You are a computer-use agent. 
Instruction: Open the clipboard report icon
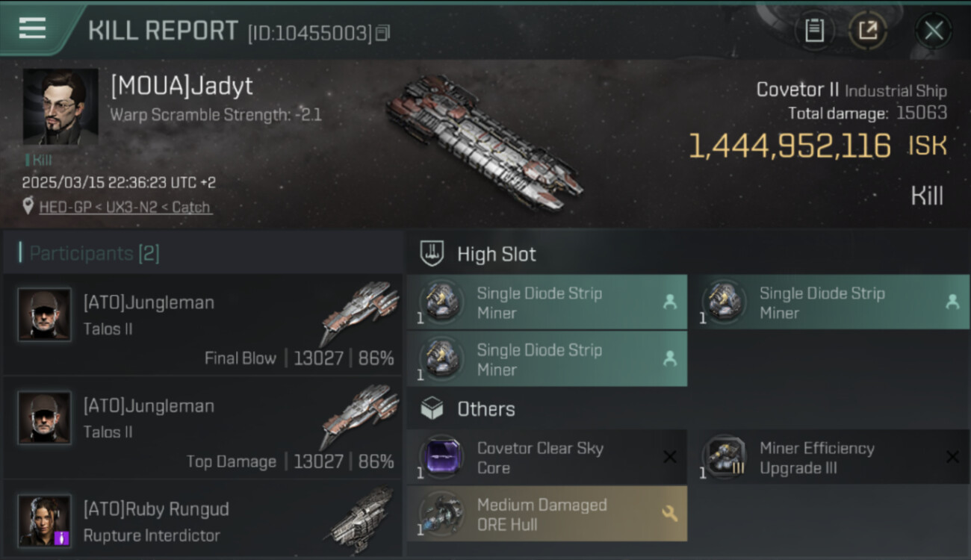(814, 31)
